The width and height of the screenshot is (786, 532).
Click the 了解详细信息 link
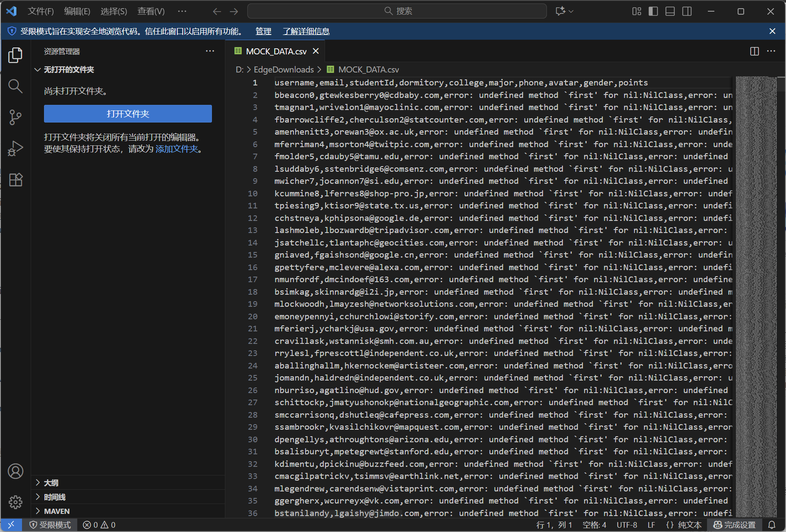pyautogui.click(x=306, y=31)
